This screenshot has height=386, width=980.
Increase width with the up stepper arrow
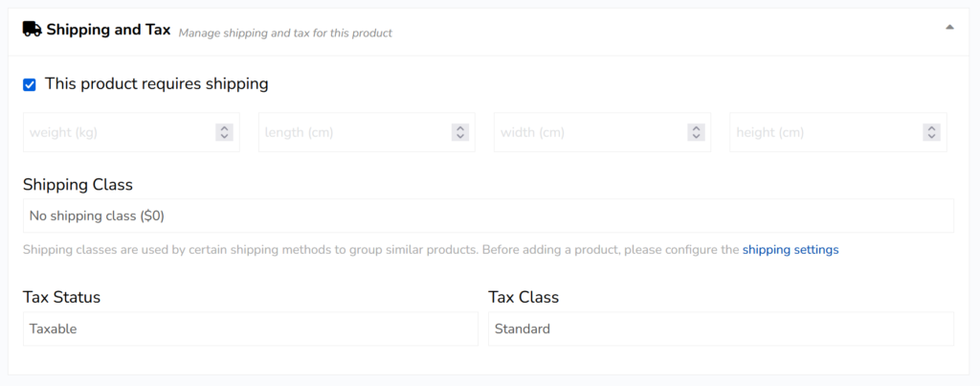click(696, 128)
